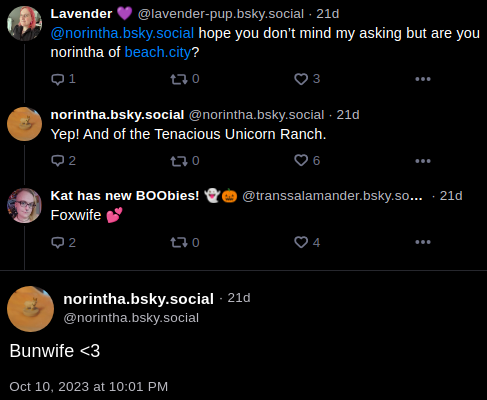487x400 pixels.
Task: Reply to Lavender's post via comment icon
Action: tap(58, 79)
